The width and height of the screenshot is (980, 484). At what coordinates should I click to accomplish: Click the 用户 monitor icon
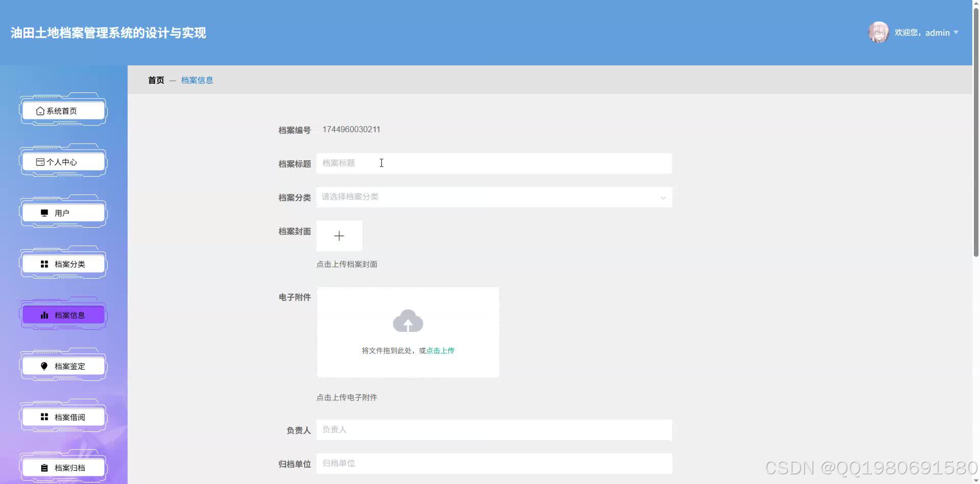[x=44, y=212]
